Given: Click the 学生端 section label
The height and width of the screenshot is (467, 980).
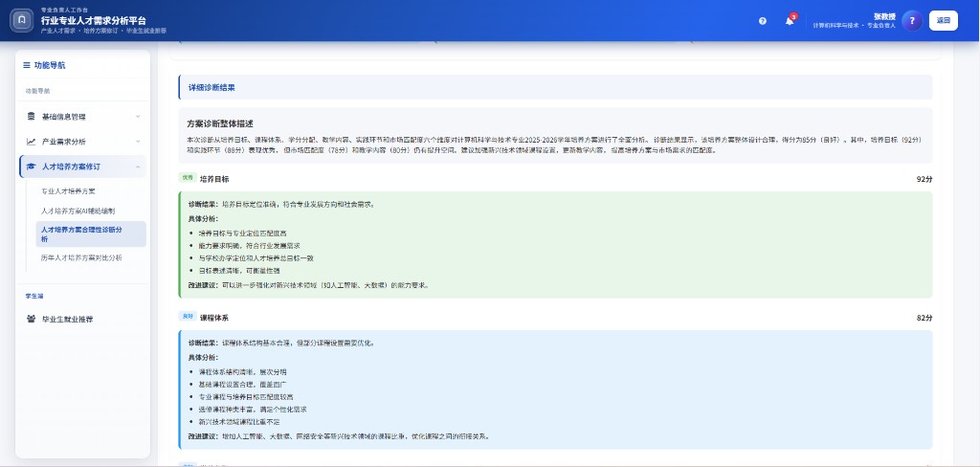Looking at the screenshot, I should (34, 296).
